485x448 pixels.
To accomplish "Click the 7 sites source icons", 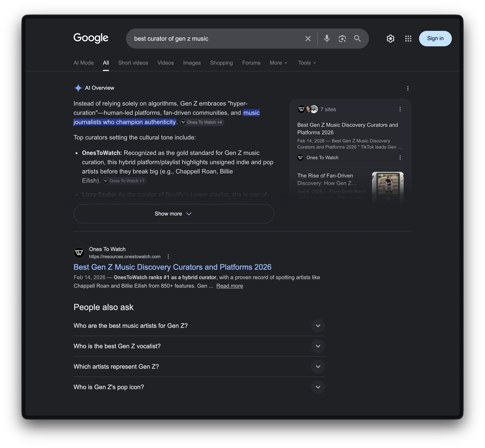I will point(307,109).
